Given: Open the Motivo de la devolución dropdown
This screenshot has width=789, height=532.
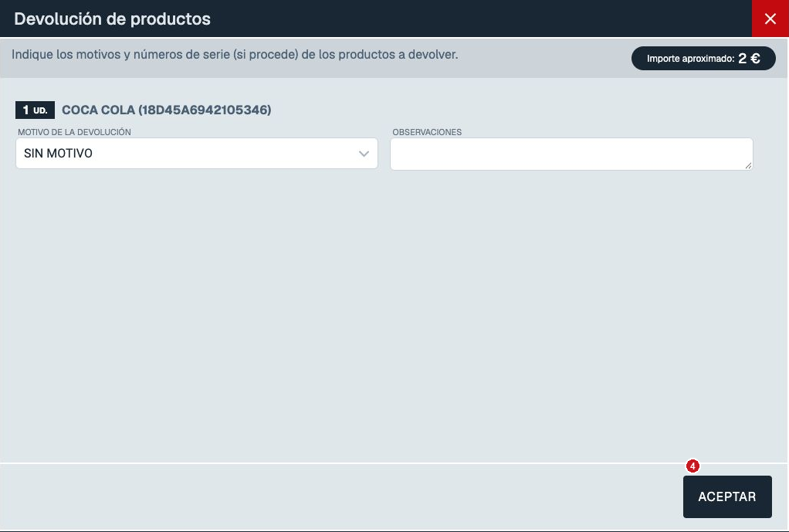Looking at the screenshot, I should 197,154.
